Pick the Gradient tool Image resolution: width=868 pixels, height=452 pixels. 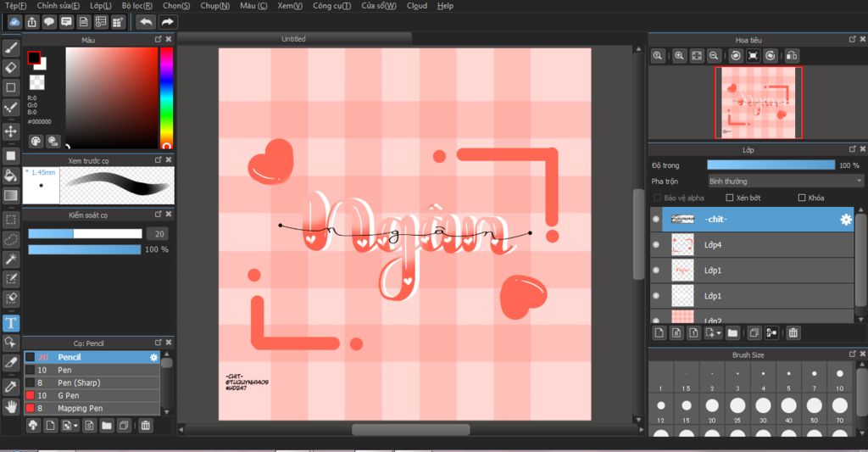pyautogui.click(x=10, y=195)
